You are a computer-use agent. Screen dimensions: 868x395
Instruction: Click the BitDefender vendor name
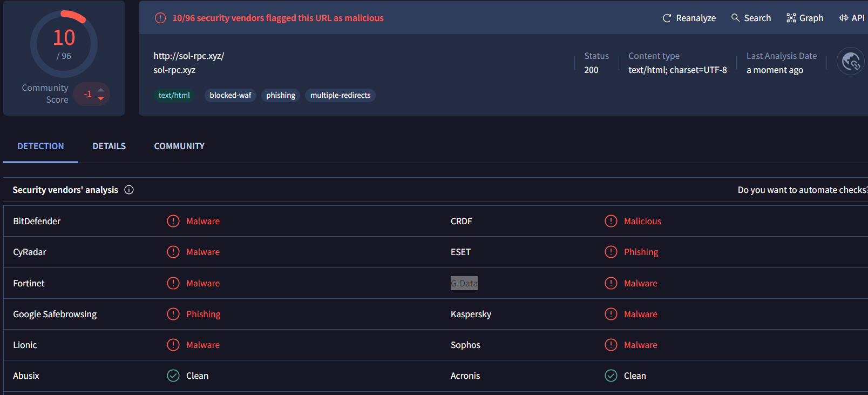pos(37,221)
